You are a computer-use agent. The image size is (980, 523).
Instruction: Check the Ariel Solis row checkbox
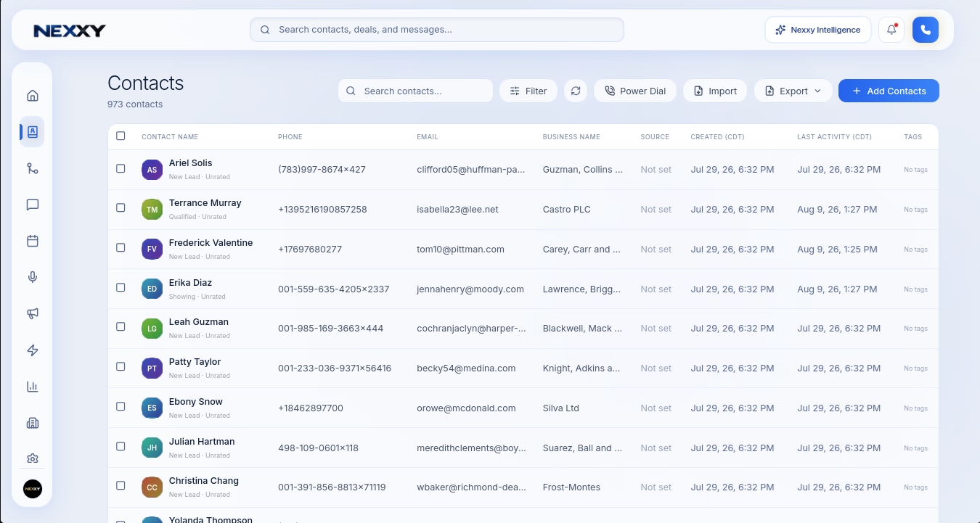click(121, 168)
